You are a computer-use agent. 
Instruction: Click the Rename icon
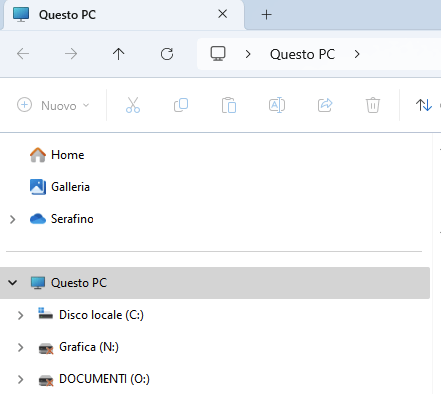coord(277,105)
